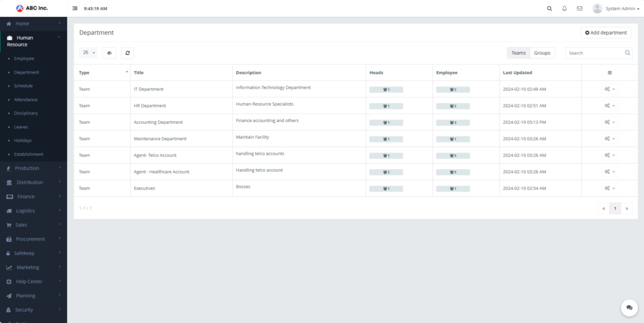The height and width of the screenshot is (323, 644).
Task: Click the Procurement sidebar icon
Action: (x=9, y=239)
